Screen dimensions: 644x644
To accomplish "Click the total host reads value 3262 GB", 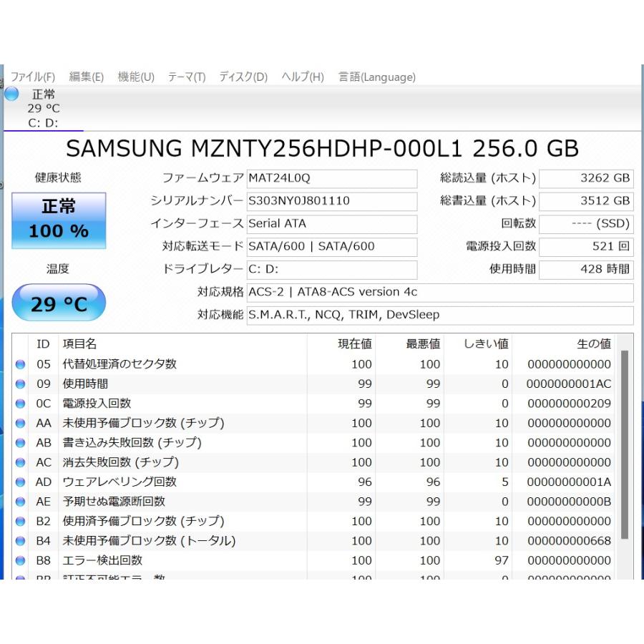I will pyautogui.click(x=587, y=178).
